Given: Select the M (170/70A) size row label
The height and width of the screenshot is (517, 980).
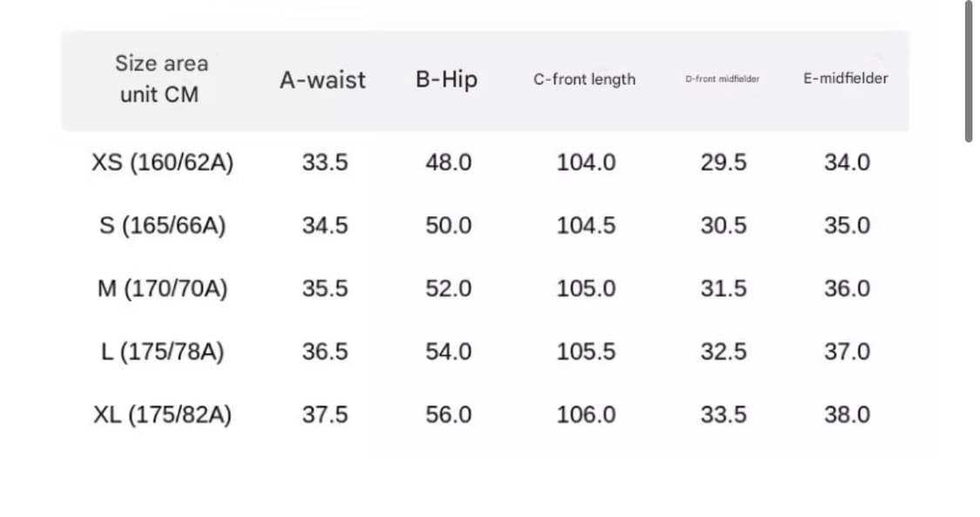Looking at the screenshot, I should point(162,289).
